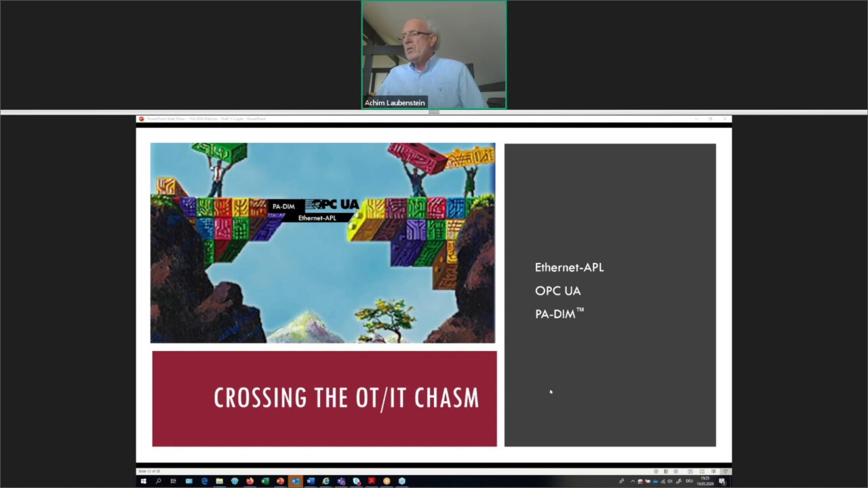The height and width of the screenshot is (488, 868).
Task: Click the 'Ethernet-APL' bullet text
Action: [569, 267]
